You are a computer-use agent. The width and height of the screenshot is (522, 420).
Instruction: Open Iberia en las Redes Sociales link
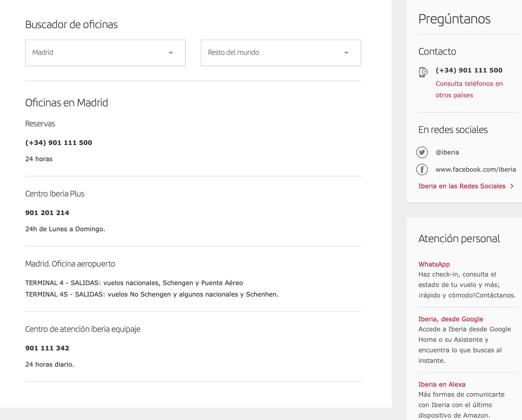462,186
